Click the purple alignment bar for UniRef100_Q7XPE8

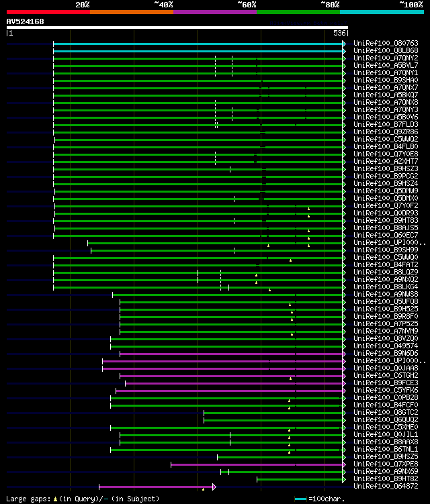point(257,465)
